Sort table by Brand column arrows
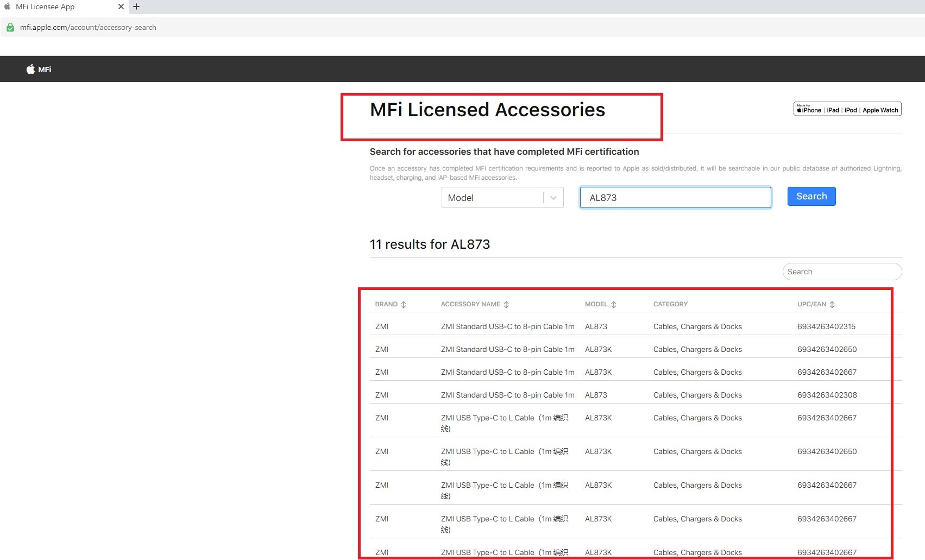925x560 pixels. 404,305
